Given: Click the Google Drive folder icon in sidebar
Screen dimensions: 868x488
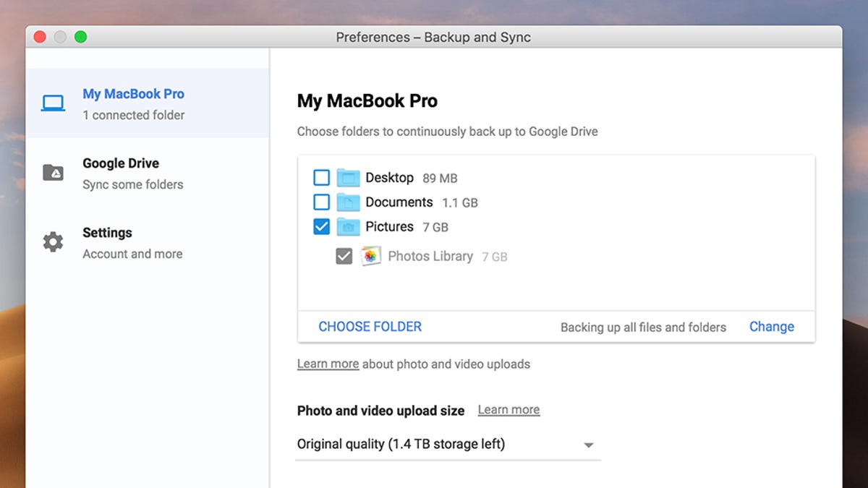Looking at the screenshot, I should click(53, 173).
